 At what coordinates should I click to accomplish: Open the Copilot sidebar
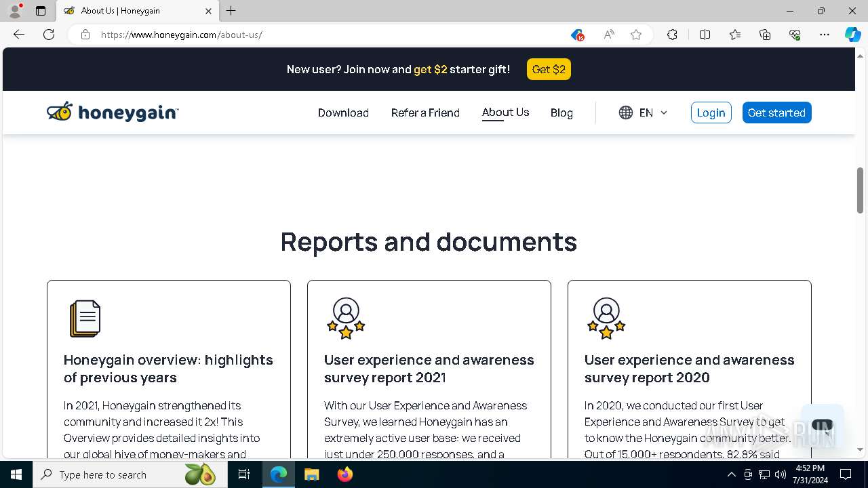click(852, 35)
